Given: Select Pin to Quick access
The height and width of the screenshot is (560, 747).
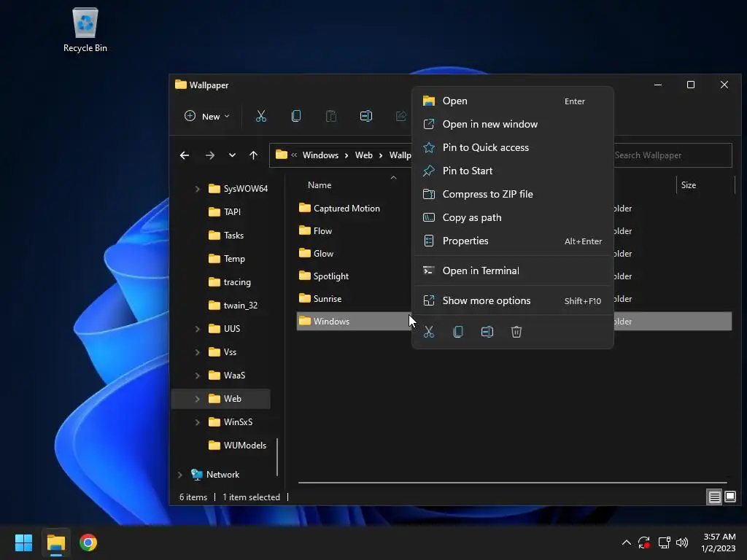Looking at the screenshot, I should tap(513, 147).
